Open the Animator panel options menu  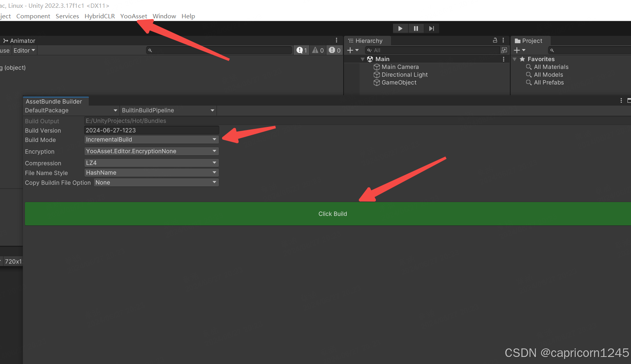pos(337,40)
